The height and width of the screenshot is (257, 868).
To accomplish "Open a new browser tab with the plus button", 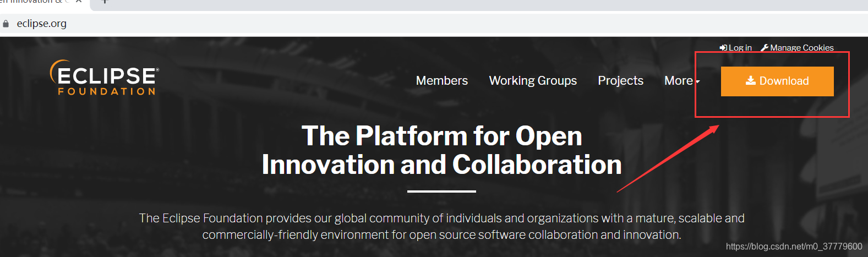I will (105, 2).
